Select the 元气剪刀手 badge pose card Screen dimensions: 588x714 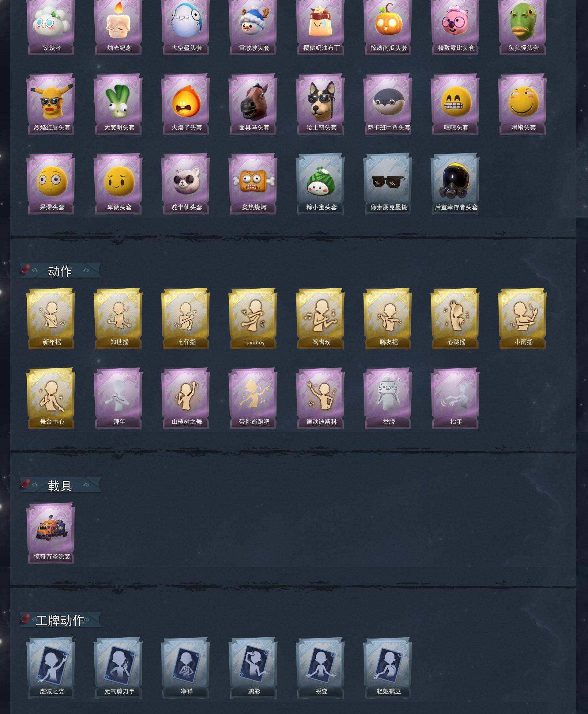click(x=118, y=668)
